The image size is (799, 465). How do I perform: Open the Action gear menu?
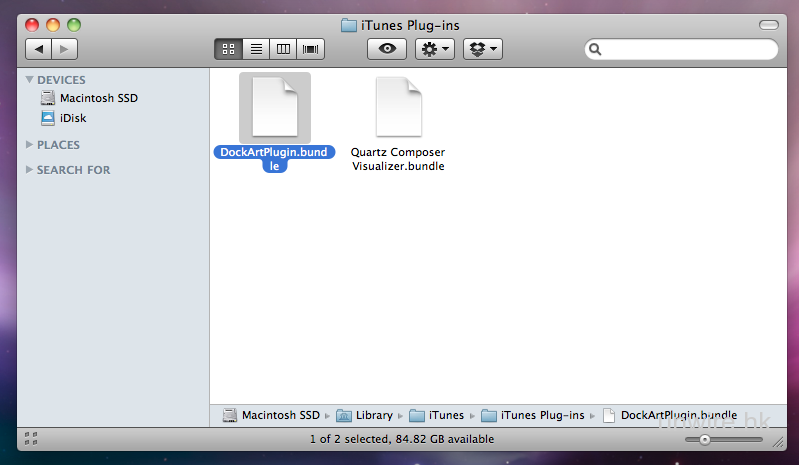point(435,48)
